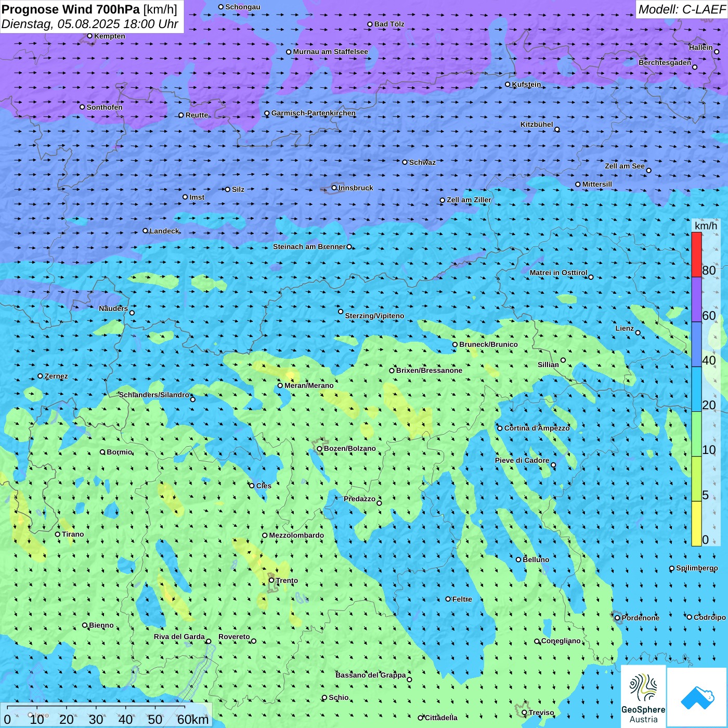Select the Innsbruck city label

356,188
